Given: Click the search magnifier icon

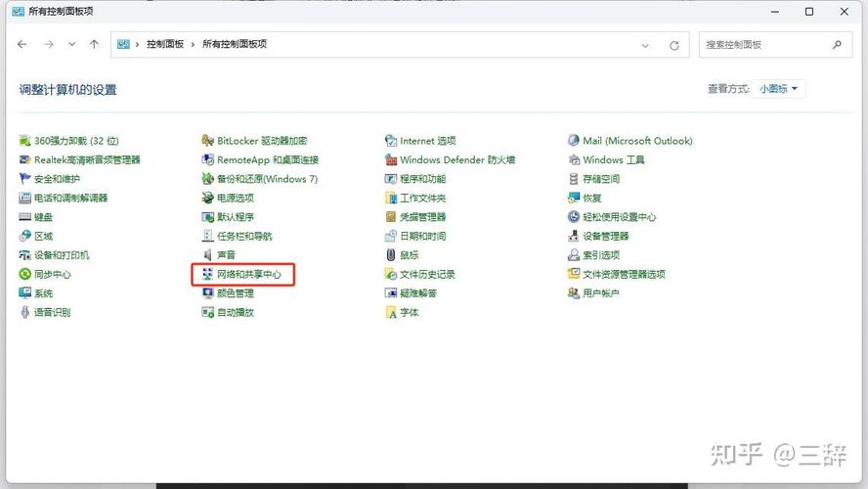Looking at the screenshot, I should pos(837,45).
